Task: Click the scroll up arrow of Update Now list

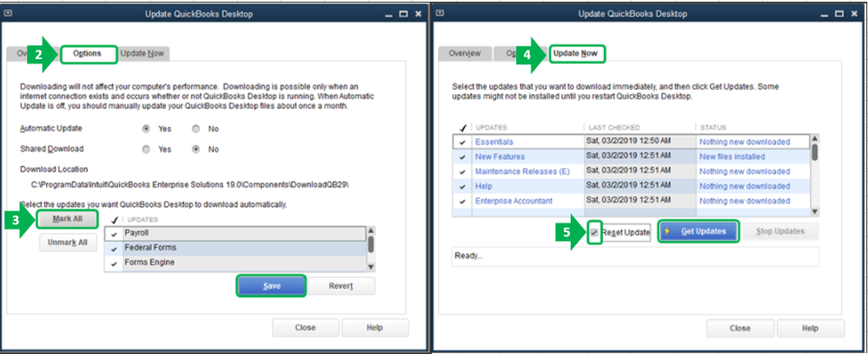Action: pyautogui.click(x=814, y=138)
